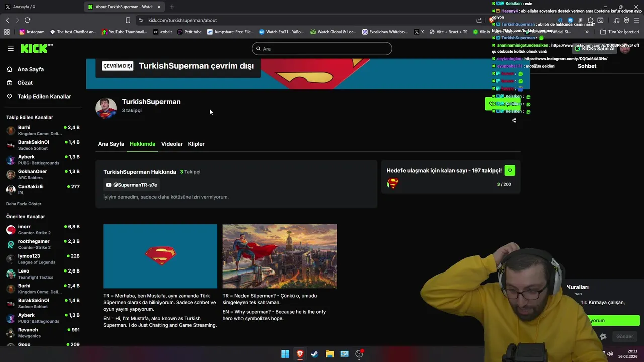Open the site settings icon before kick.com URL

click(x=141, y=20)
